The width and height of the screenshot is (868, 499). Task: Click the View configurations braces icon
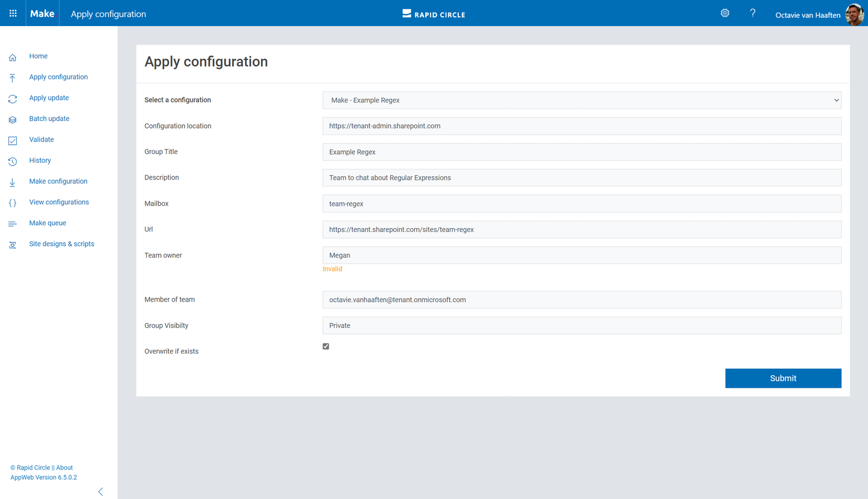[x=13, y=203]
